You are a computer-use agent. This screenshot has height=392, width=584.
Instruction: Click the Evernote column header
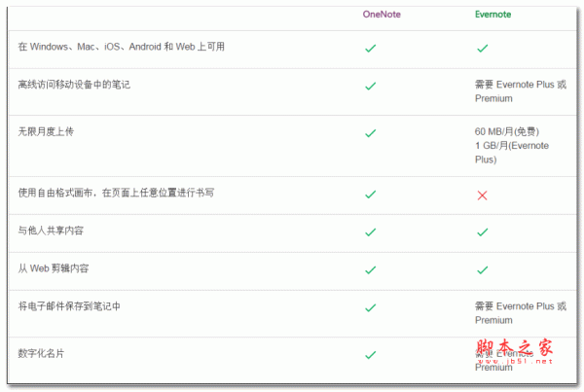[493, 15]
